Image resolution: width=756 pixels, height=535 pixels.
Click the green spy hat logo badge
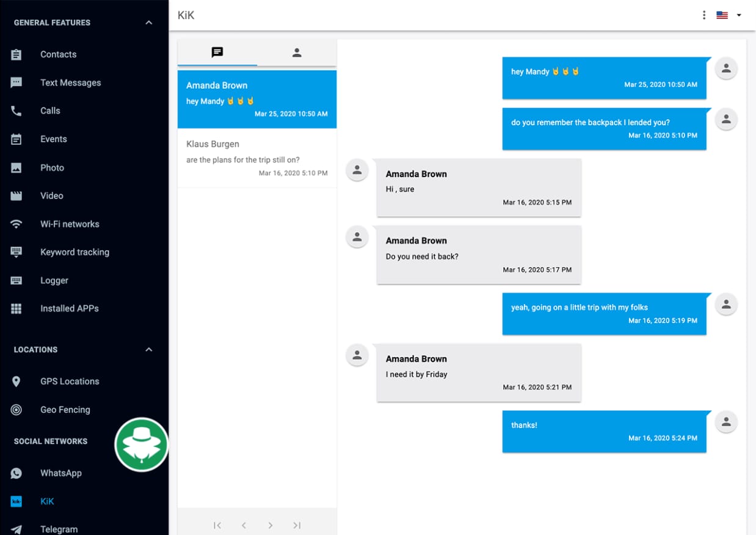click(x=142, y=445)
